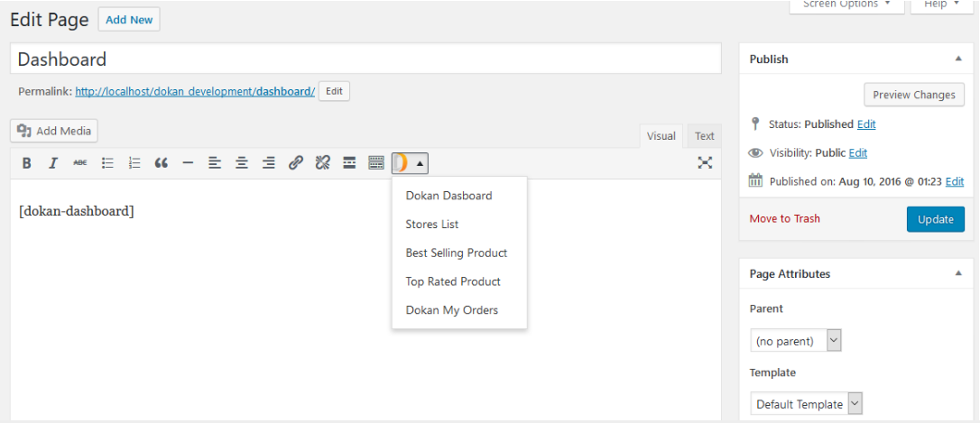Click the Add New page button
The width and height of the screenshot is (980, 423).
coord(129,19)
